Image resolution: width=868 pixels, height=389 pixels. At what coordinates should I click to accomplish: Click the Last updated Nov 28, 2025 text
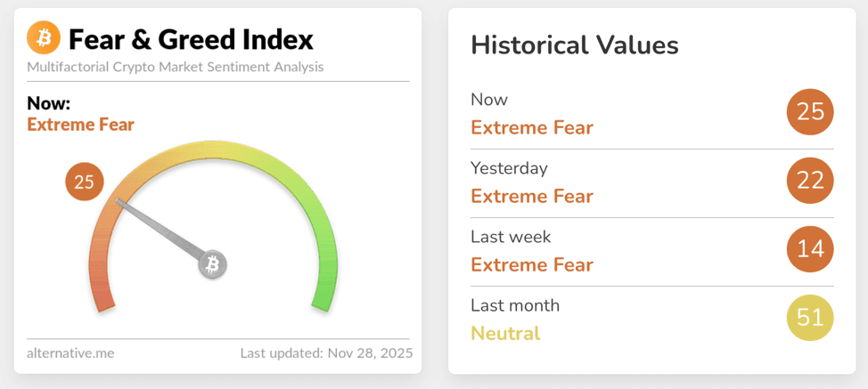point(326,353)
